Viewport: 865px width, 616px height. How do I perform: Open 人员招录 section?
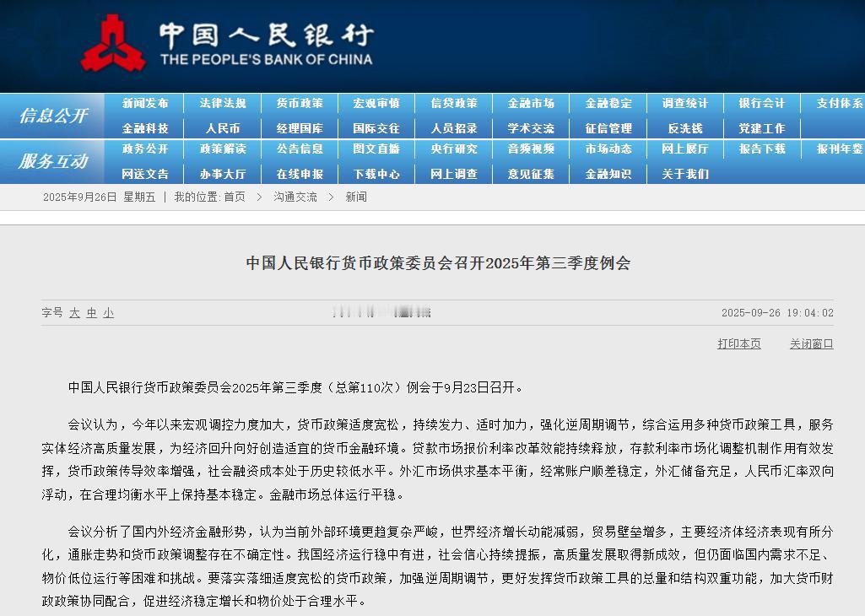[x=454, y=128]
